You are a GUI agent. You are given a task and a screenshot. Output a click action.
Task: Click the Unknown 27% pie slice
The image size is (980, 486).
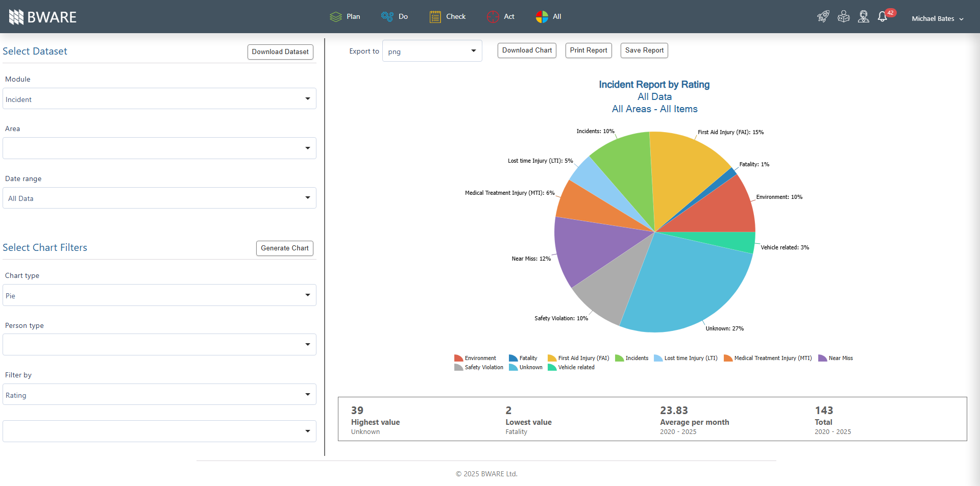pyautogui.click(x=684, y=286)
